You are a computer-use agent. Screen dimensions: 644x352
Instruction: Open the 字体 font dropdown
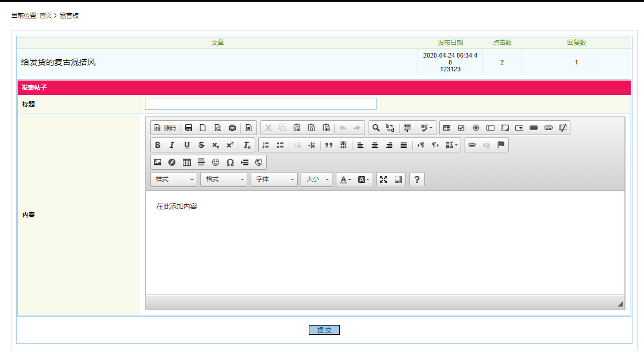pos(274,179)
